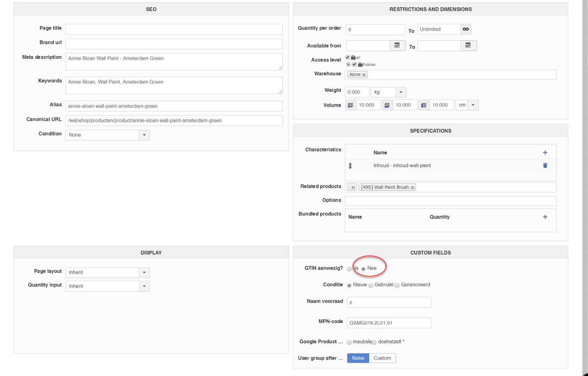Uncheck the Publiek access level checkbox

354,64
